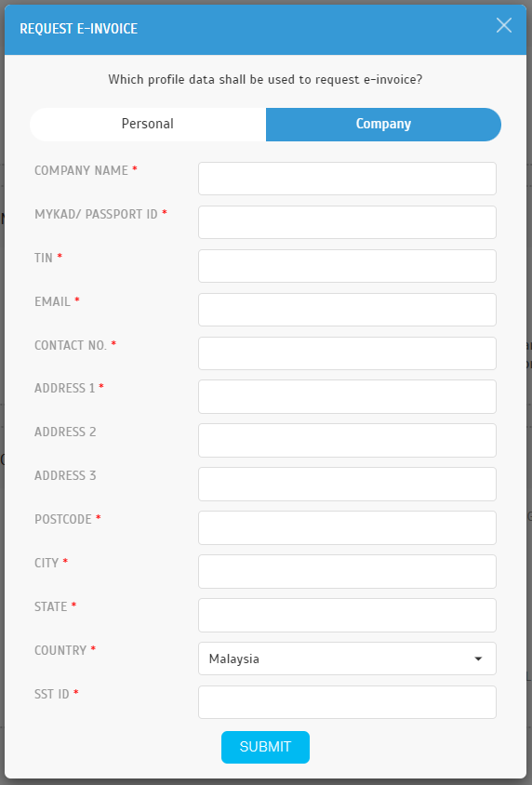The height and width of the screenshot is (785, 532).
Task: Focus the City input field
Action: pos(347,571)
